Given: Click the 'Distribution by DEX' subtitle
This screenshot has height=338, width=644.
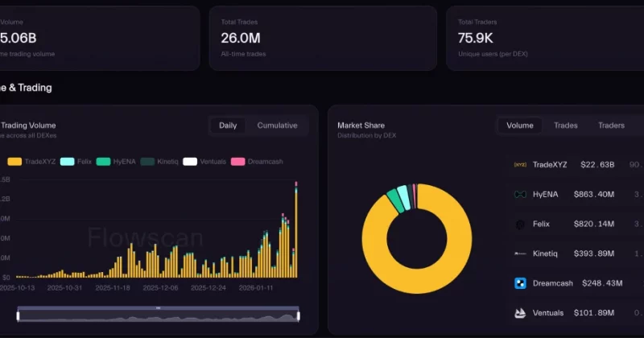Looking at the screenshot, I should coord(367,135).
